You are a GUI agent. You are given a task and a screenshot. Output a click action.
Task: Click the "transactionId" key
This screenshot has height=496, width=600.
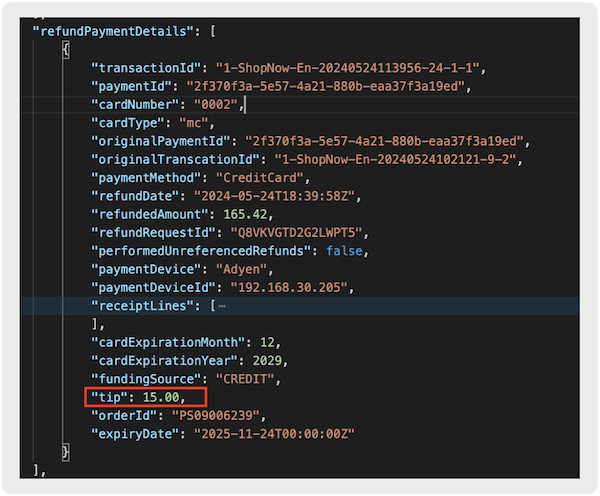[x=146, y=68]
